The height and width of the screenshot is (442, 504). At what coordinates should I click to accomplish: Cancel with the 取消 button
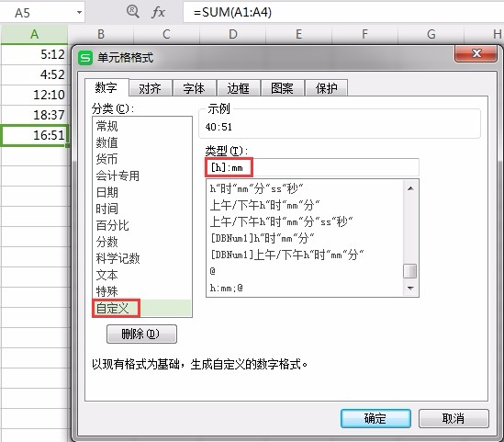tap(454, 418)
